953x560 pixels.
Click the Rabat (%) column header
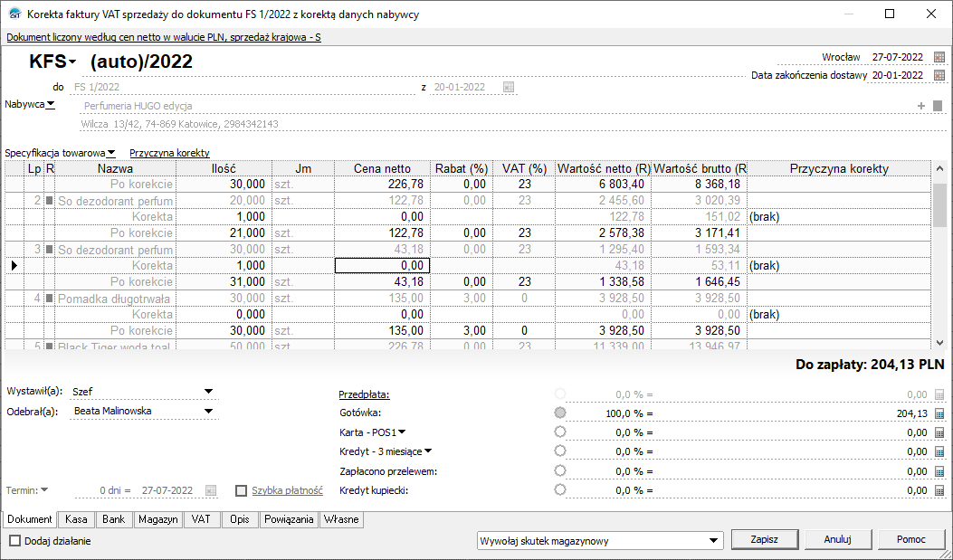[x=462, y=169]
